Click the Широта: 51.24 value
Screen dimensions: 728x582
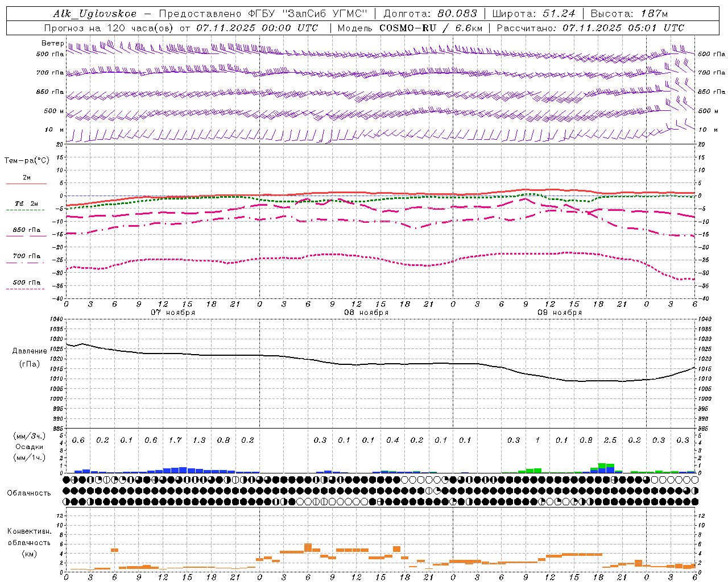point(533,14)
